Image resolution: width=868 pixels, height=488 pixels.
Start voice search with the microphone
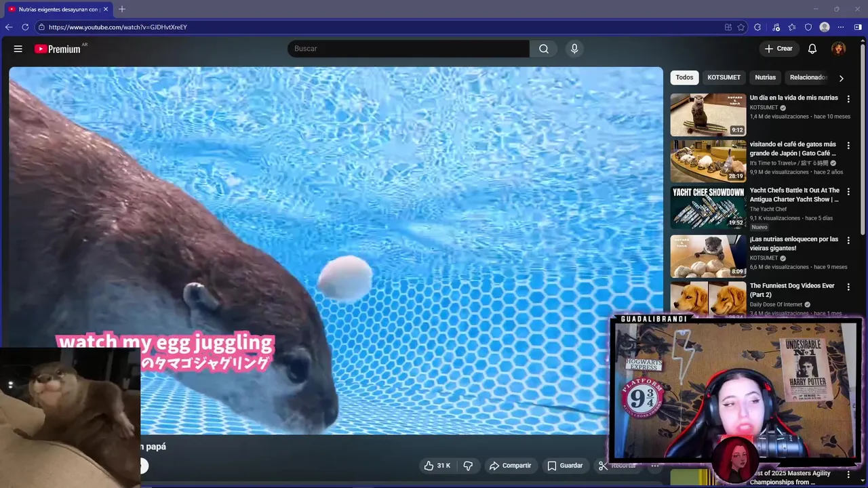coord(574,49)
